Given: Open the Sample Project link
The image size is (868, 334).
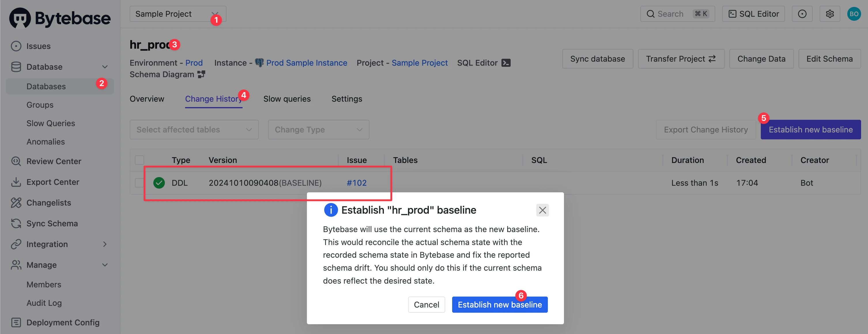Looking at the screenshot, I should (419, 63).
